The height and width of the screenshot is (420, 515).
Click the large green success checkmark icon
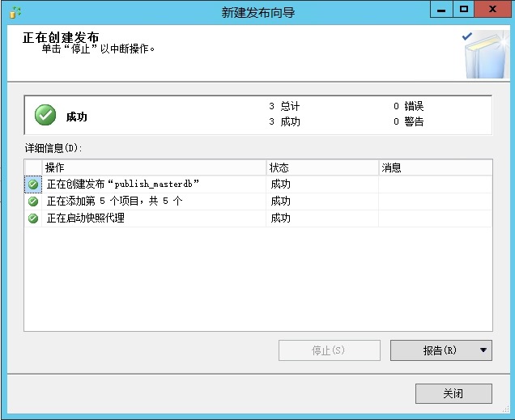click(x=45, y=116)
